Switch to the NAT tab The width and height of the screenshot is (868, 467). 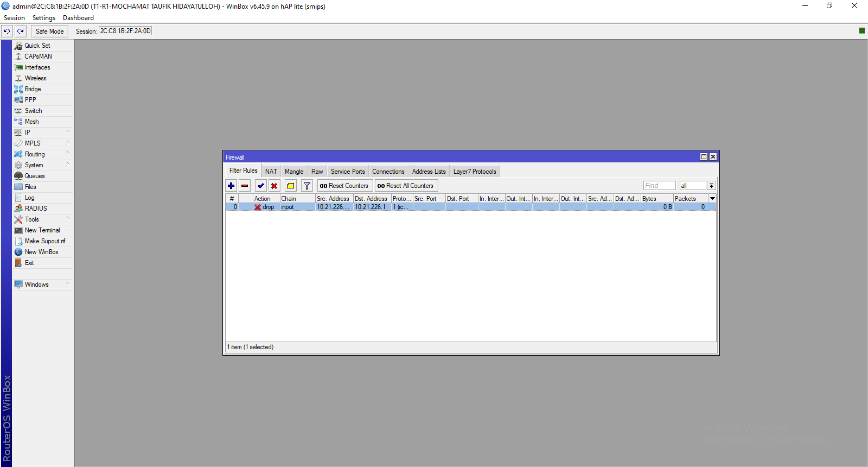pos(271,172)
